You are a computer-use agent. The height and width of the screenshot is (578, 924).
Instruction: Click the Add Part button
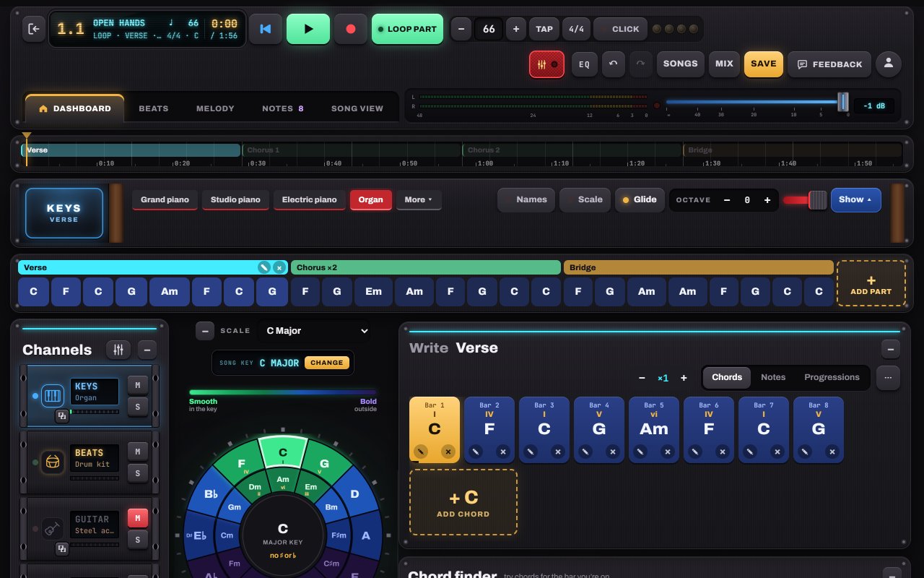(871, 284)
